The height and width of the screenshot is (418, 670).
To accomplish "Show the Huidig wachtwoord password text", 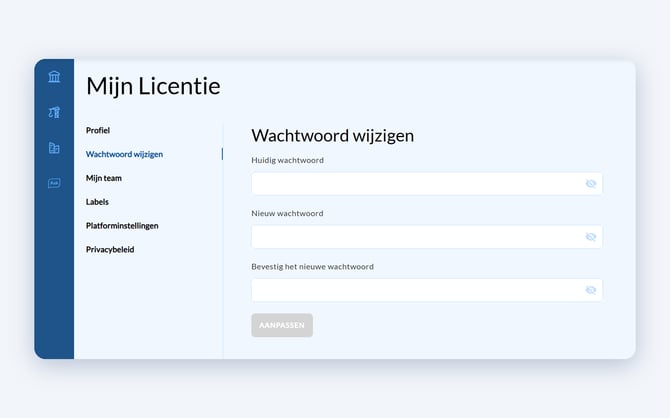I will [x=591, y=184].
